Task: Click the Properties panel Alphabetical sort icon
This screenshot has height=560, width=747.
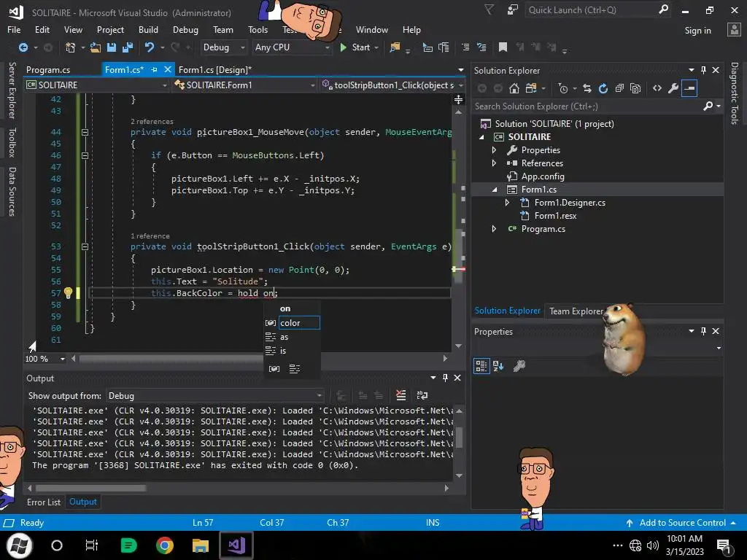Action: [498, 366]
